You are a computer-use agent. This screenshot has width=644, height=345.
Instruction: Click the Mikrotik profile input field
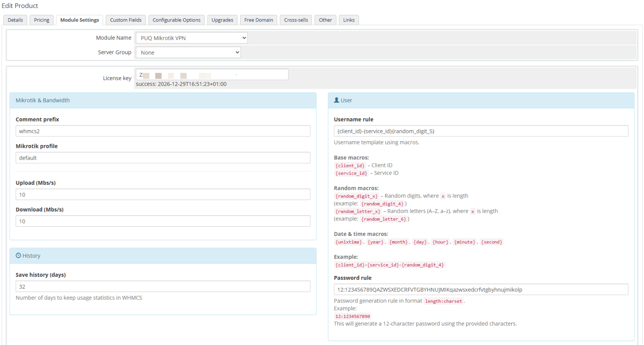tap(163, 157)
